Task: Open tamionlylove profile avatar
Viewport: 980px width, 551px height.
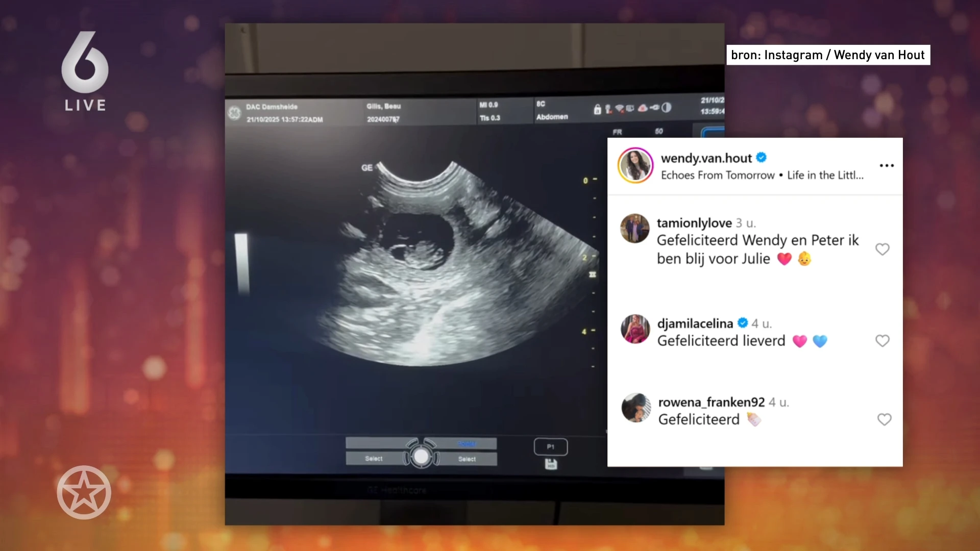Action: (x=634, y=228)
